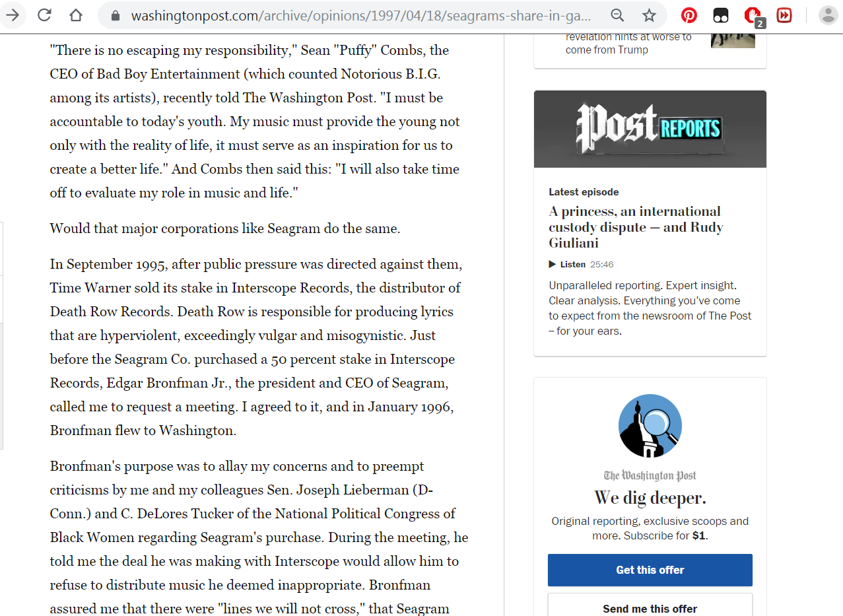This screenshot has width=843, height=616.
Task: Open the zoom magnifier icon in address bar
Action: [617, 15]
